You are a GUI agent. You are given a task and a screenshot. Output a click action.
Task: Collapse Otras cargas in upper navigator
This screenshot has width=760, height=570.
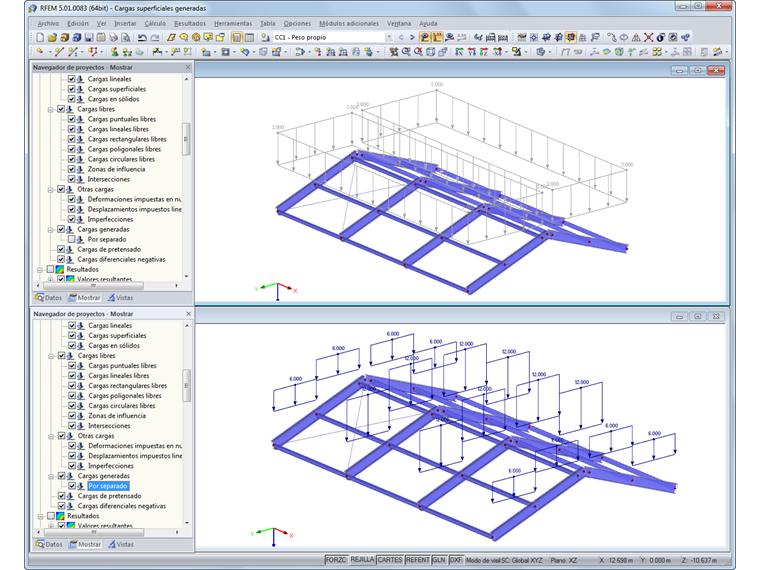(50, 190)
